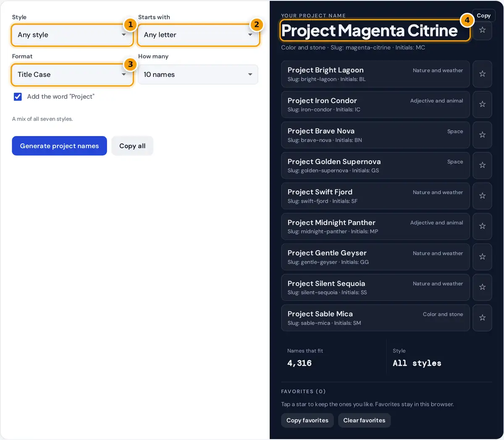Click the Slug: midnight-panther details text
504x440 pixels.
tap(333, 231)
